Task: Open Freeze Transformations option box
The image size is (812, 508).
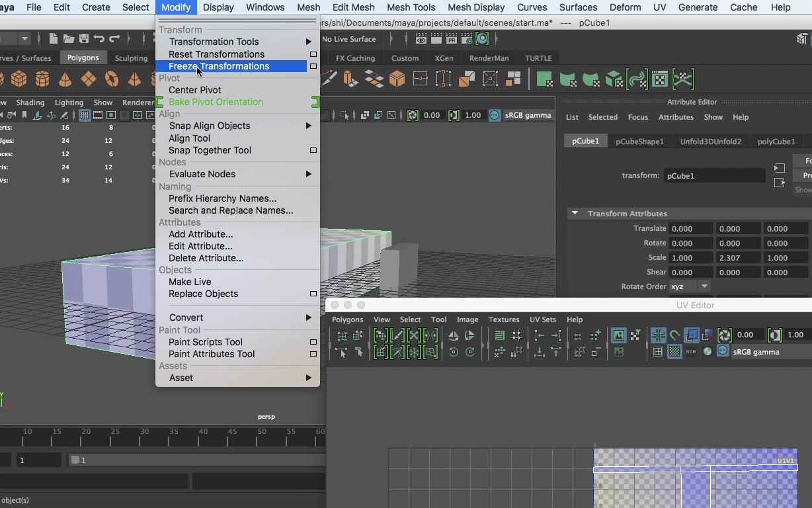Action: 313,66
